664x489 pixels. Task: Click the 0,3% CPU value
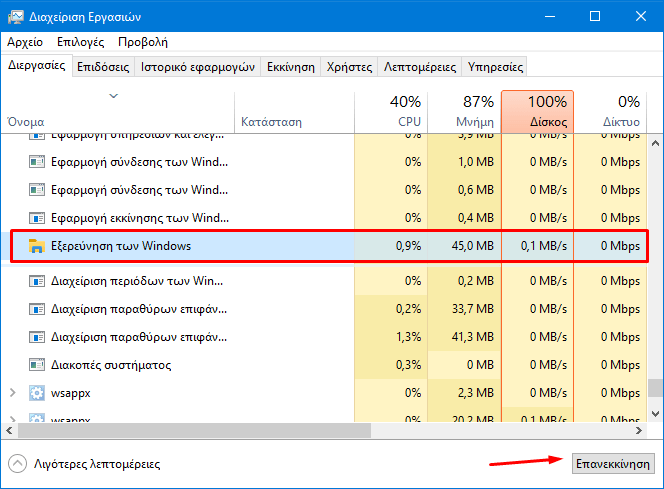point(408,365)
